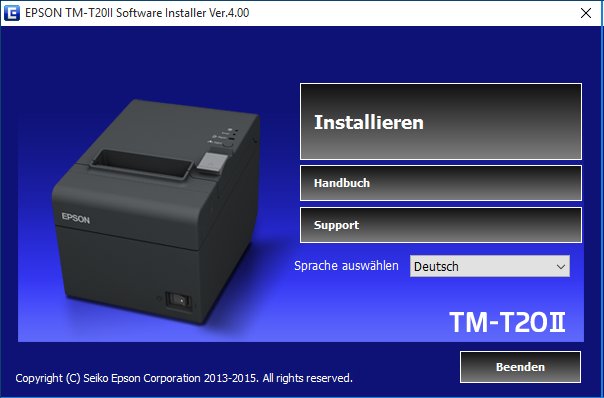Click the EPSON installer icon in the title bar

click(12, 13)
